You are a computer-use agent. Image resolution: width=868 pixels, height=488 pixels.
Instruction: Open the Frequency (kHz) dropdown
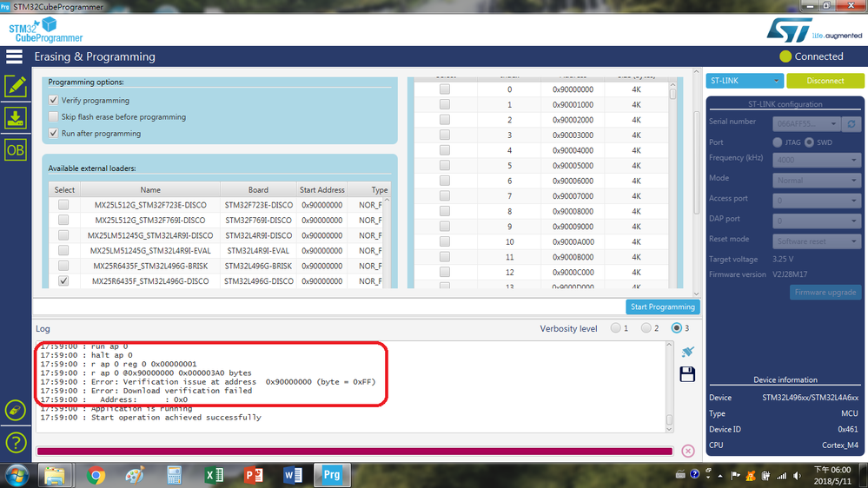(x=817, y=160)
